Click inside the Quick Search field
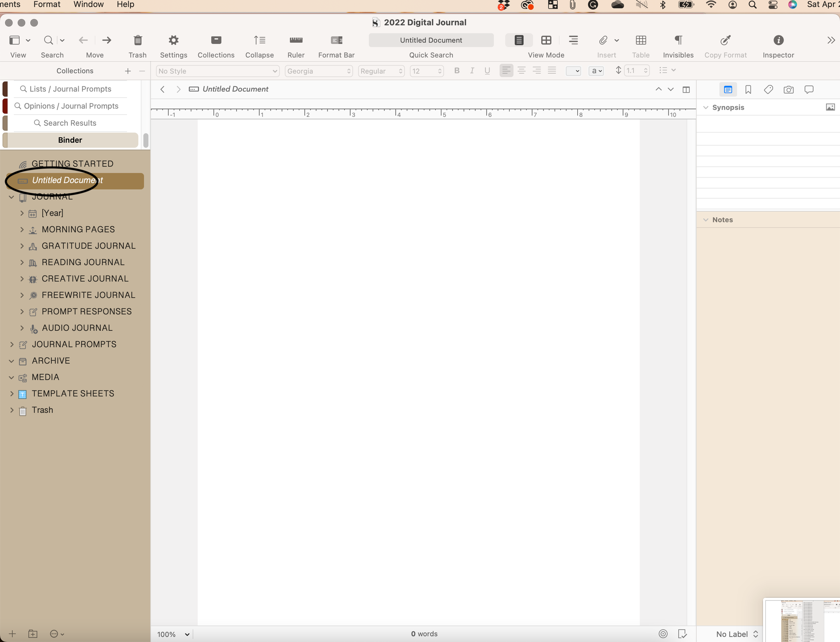Image resolution: width=840 pixels, height=642 pixels. [x=431, y=40]
